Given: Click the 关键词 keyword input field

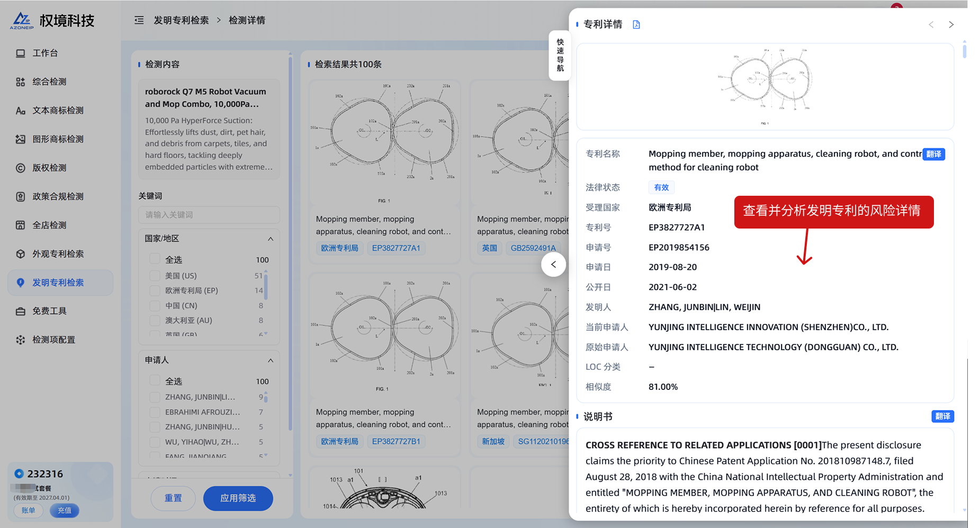Looking at the screenshot, I should pos(209,215).
